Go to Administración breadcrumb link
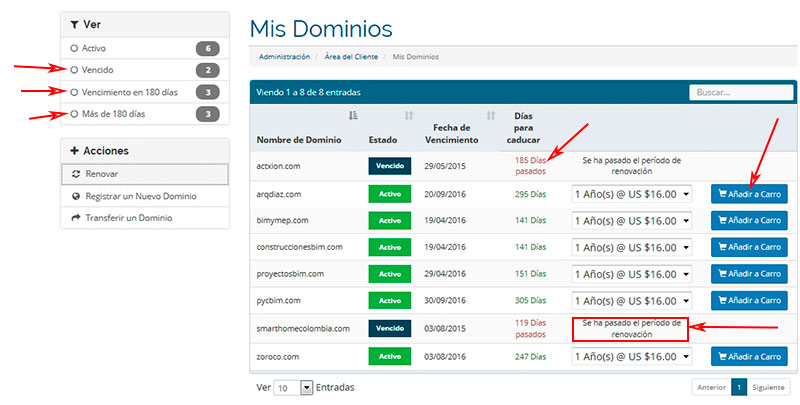The height and width of the screenshot is (405, 800). point(284,57)
